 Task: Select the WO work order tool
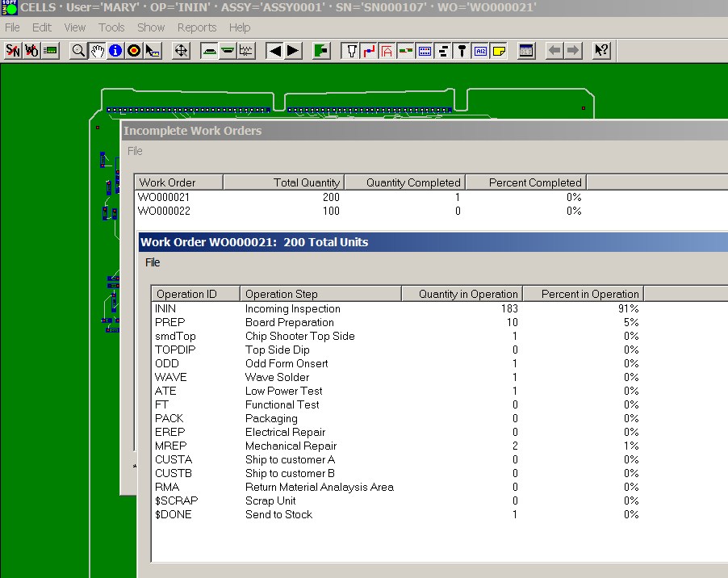click(32, 50)
